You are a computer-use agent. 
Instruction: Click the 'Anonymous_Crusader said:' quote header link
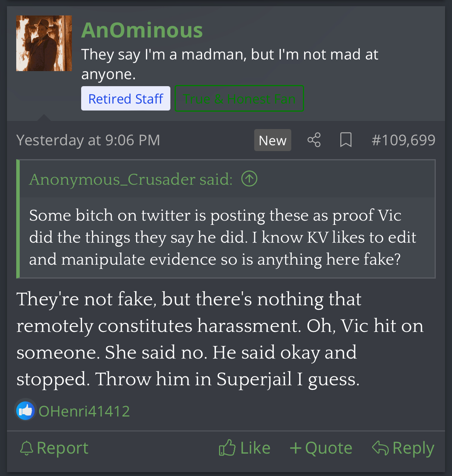pyautogui.click(x=131, y=179)
